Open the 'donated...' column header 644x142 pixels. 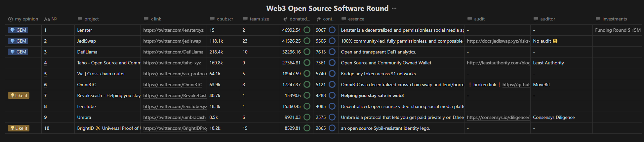click(297, 19)
